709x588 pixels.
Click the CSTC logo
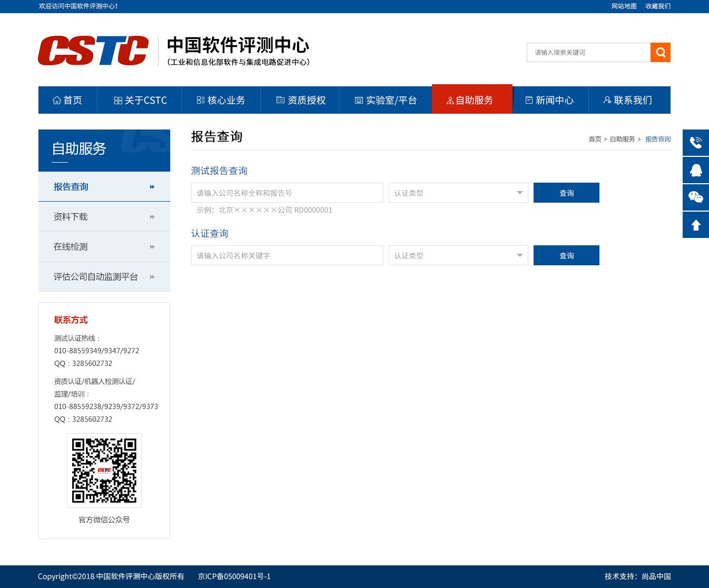point(93,51)
